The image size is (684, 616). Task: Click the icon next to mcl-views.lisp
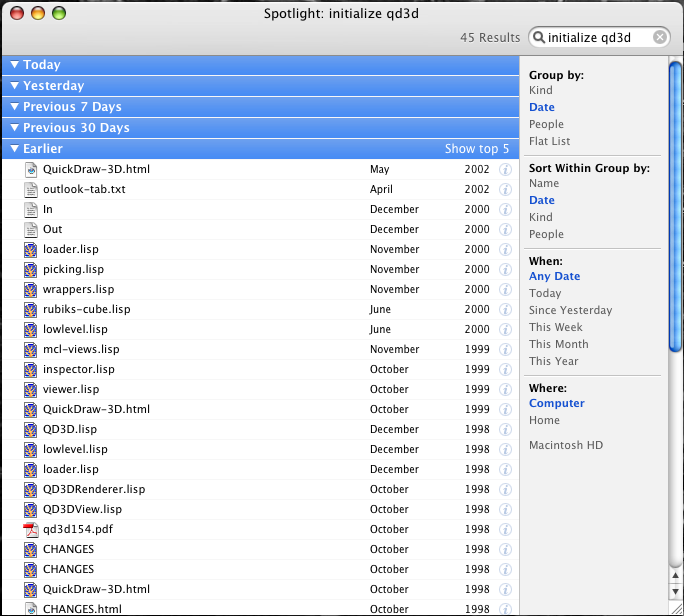coord(31,349)
